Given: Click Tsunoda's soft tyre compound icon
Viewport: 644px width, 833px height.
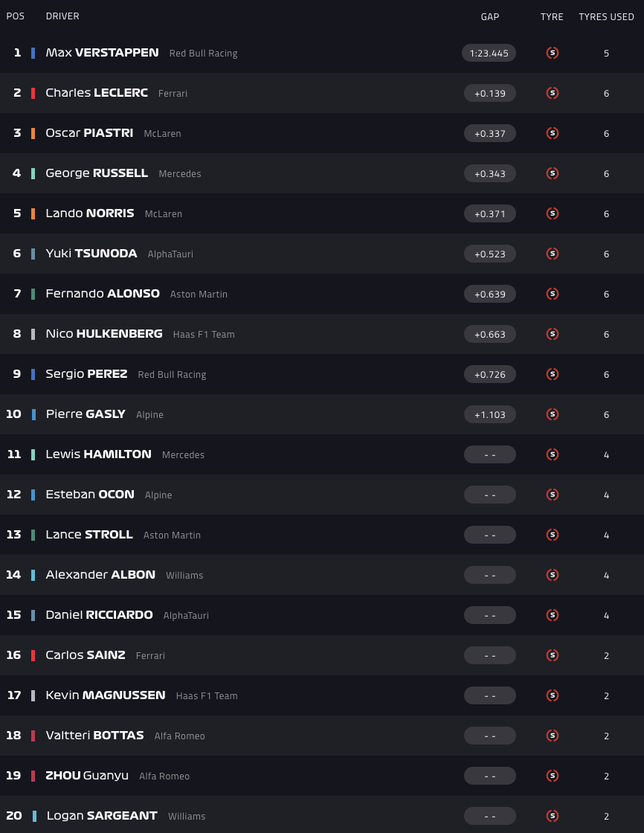Looking at the screenshot, I should (x=552, y=254).
